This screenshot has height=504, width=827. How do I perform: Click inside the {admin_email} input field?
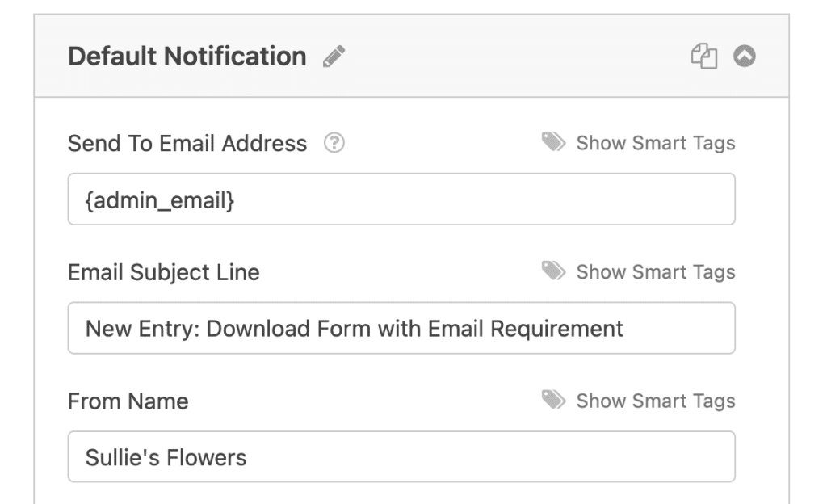[401, 199]
